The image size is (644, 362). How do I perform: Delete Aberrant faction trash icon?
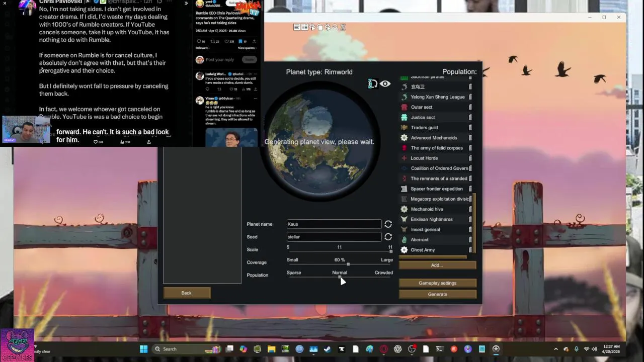pos(470,240)
